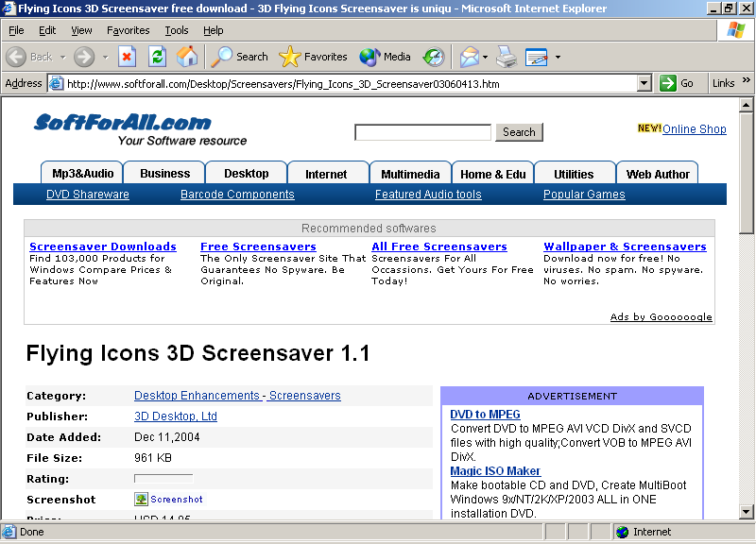Print the page with the printer icon
Viewport: 756px width, 544px height.
507,57
